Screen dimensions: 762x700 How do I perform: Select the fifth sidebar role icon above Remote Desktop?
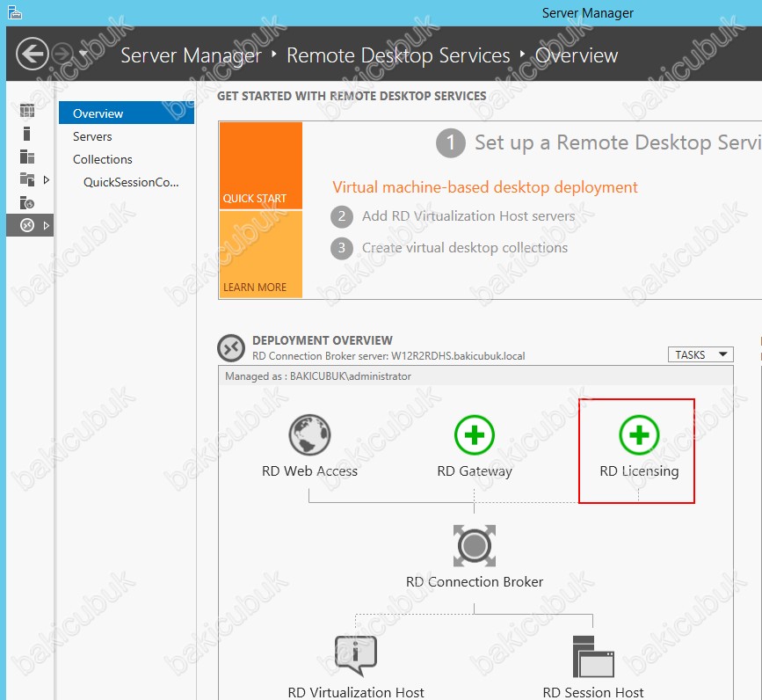[x=27, y=202]
